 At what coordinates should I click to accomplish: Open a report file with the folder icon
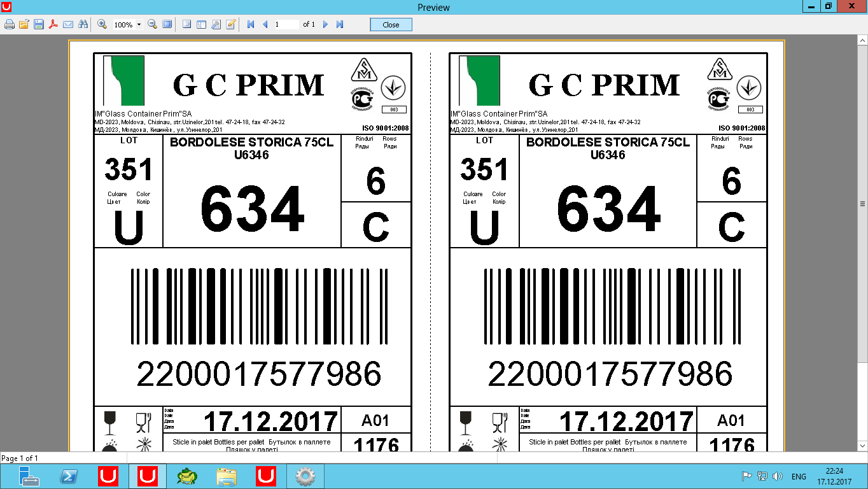point(24,24)
